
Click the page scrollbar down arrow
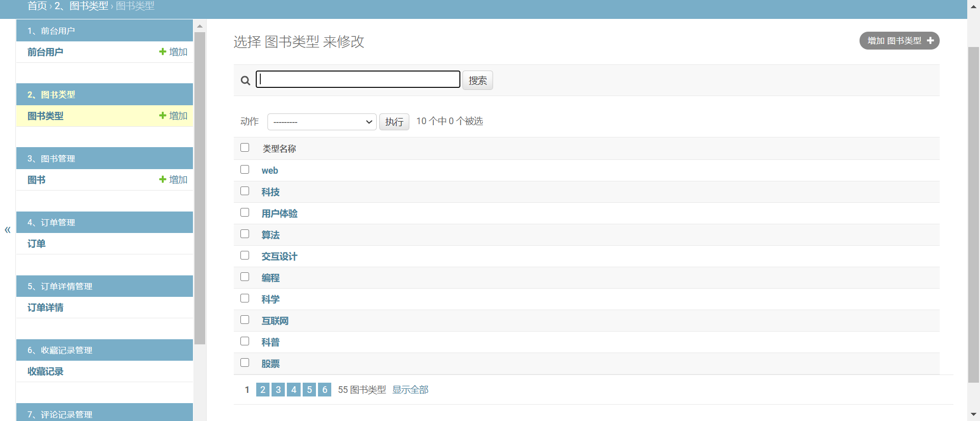point(973,414)
